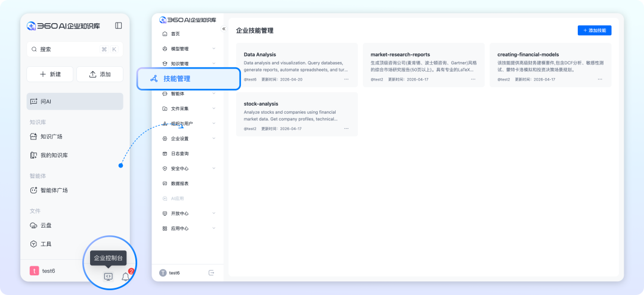Open the enterprise console monitor icon

(108, 277)
